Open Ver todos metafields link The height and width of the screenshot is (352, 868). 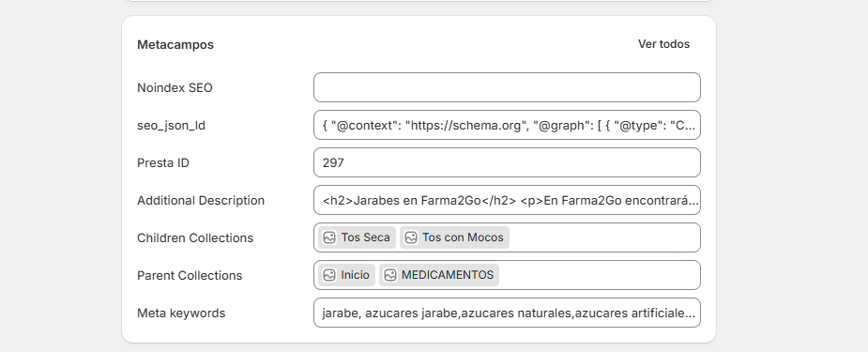663,44
